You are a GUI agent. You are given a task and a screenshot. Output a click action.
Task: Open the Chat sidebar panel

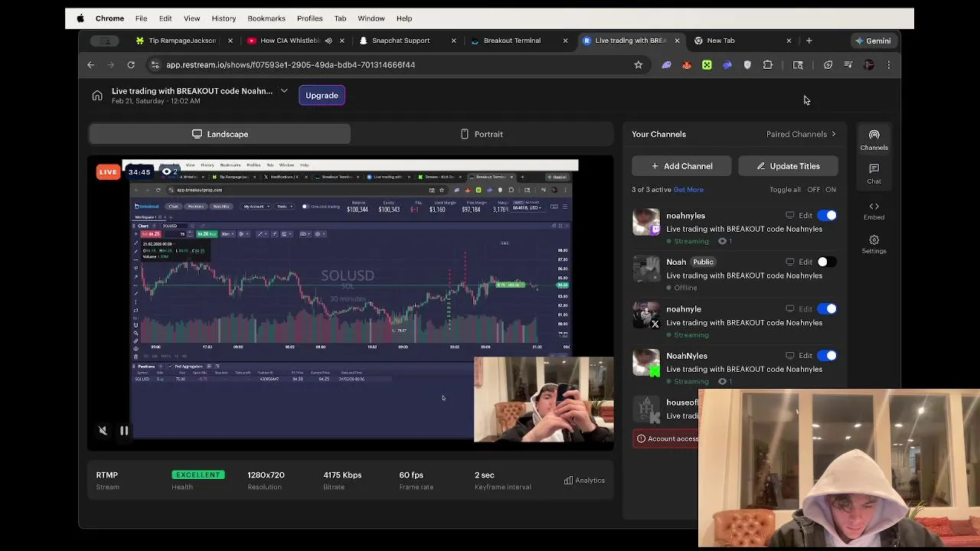[874, 174]
